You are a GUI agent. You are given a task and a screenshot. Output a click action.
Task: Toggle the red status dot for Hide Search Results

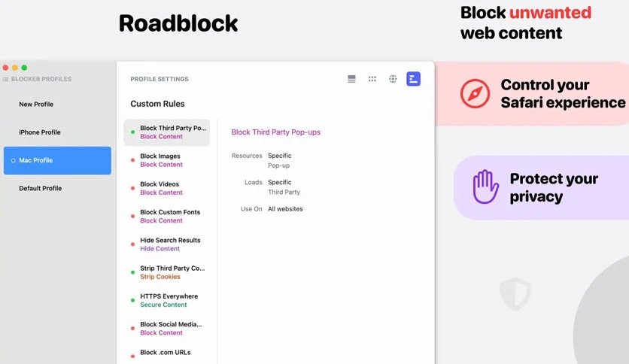tap(132, 244)
